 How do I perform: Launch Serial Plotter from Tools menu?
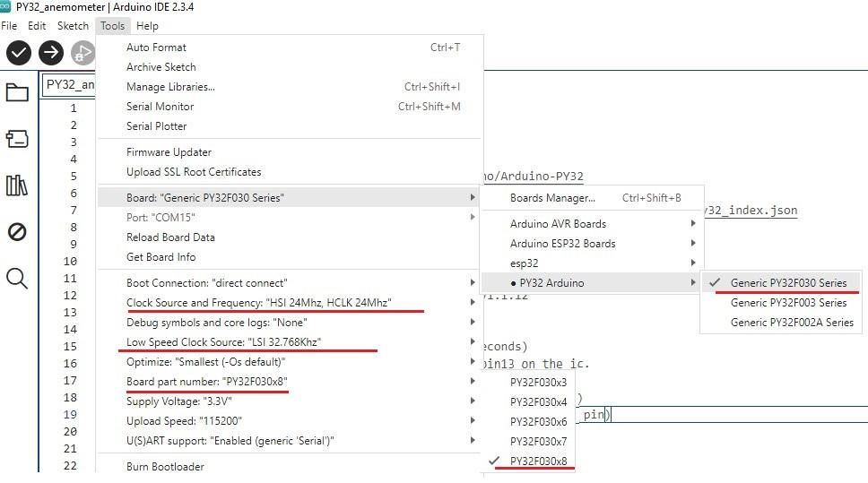pyautogui.click(x=290, y=126)
